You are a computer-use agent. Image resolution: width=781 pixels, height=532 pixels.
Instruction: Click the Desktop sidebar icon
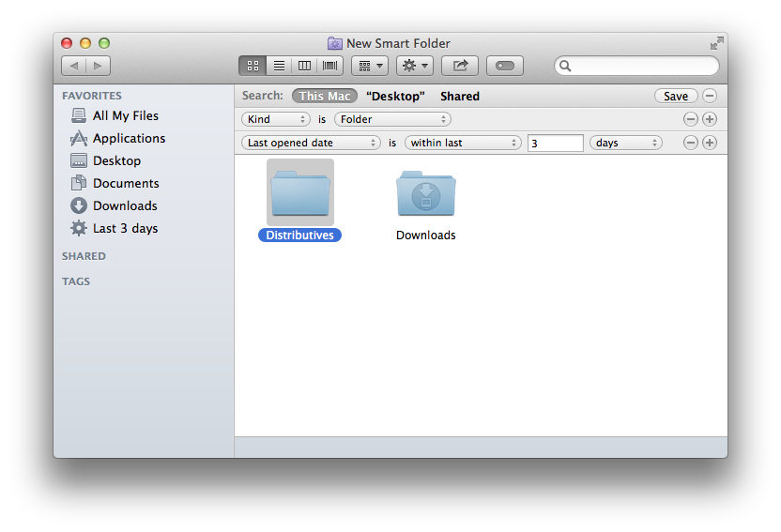click(x=79, y=160)
